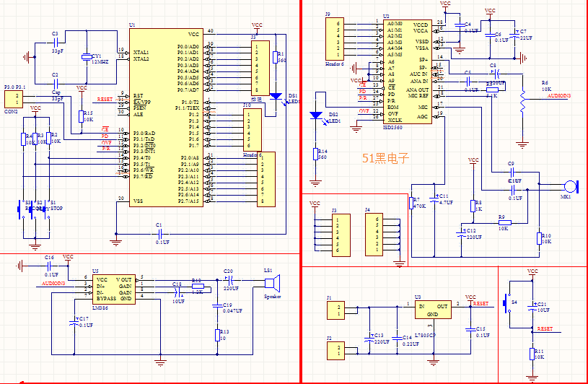
Task: Select the CY1 12MHZ crystal symbol
Action: [x=87, y=56]
